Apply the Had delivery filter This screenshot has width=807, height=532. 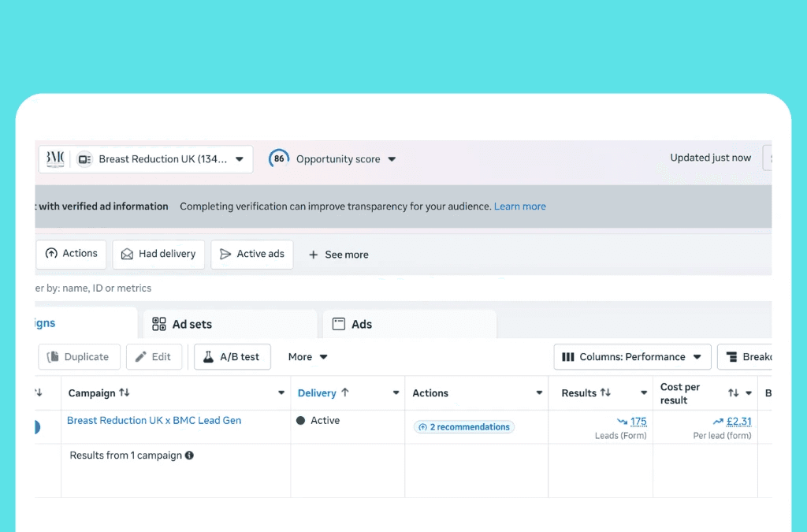coord(158,254)
